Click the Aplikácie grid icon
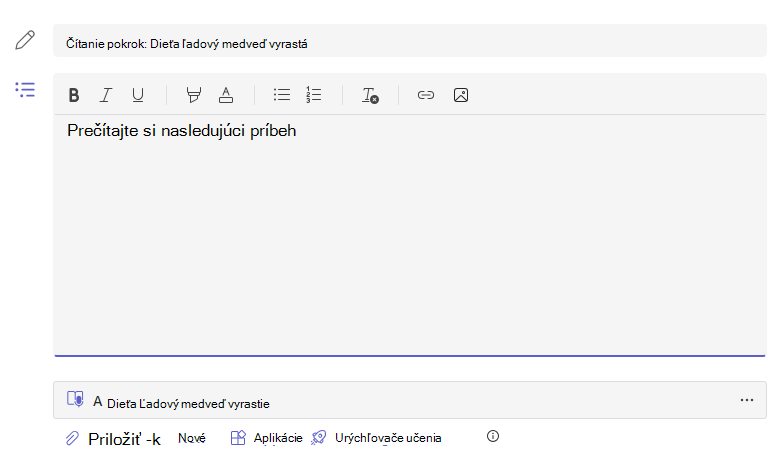This screenshot has width=784, height=457. 238,438
